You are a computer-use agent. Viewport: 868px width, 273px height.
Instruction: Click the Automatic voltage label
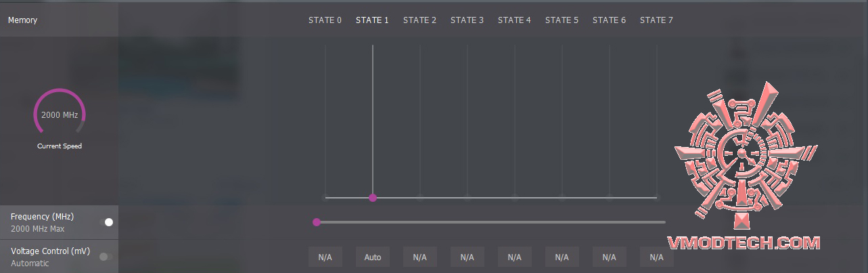[x=30, y=264]
